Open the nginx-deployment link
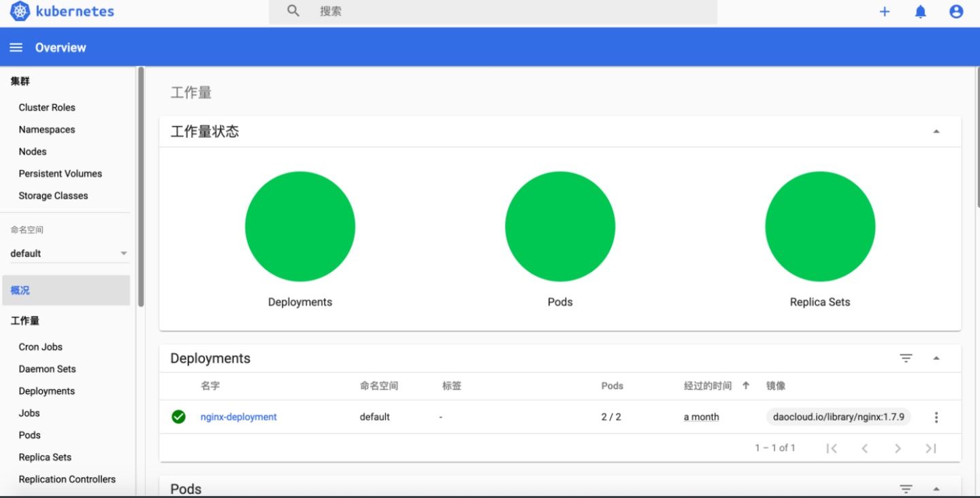Screen dimensions: 980x498 (239, 417)
